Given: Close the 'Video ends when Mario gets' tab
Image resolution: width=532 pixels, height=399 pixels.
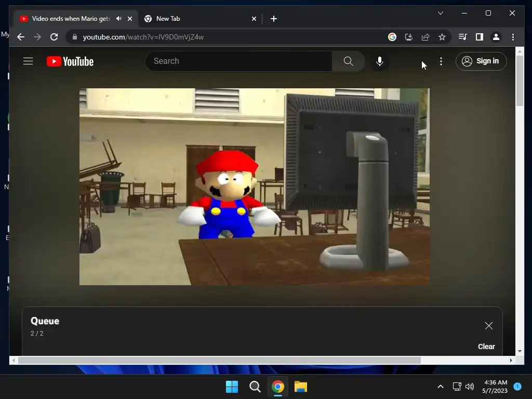Looking at the screenshot, I should [x=129, y=19].
